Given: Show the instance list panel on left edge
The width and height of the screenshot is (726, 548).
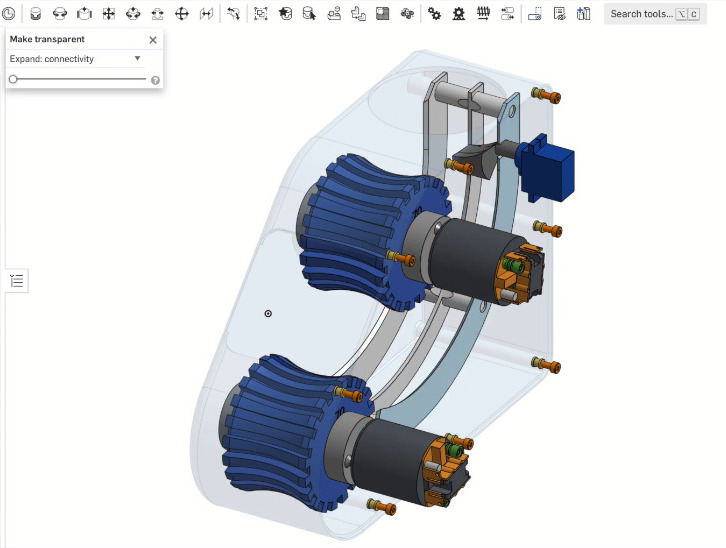Looking at the screenshot, I should [16, 281].
